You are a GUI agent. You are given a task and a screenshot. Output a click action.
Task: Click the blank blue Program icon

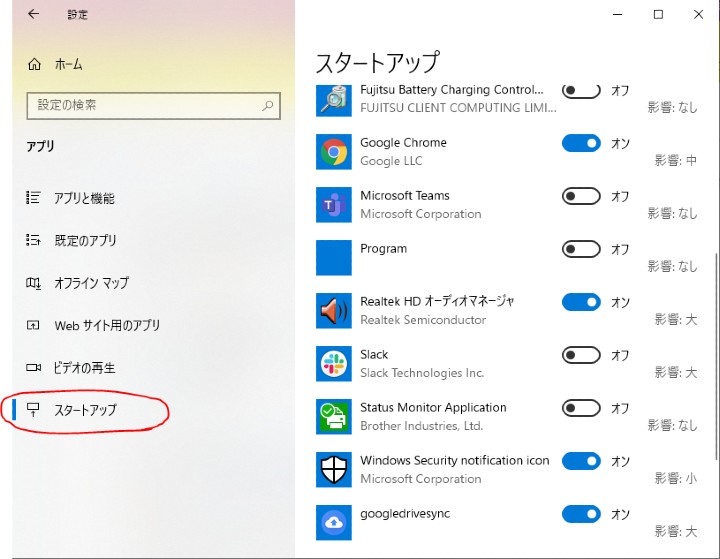pyautogui.click(x=334, y=258)
